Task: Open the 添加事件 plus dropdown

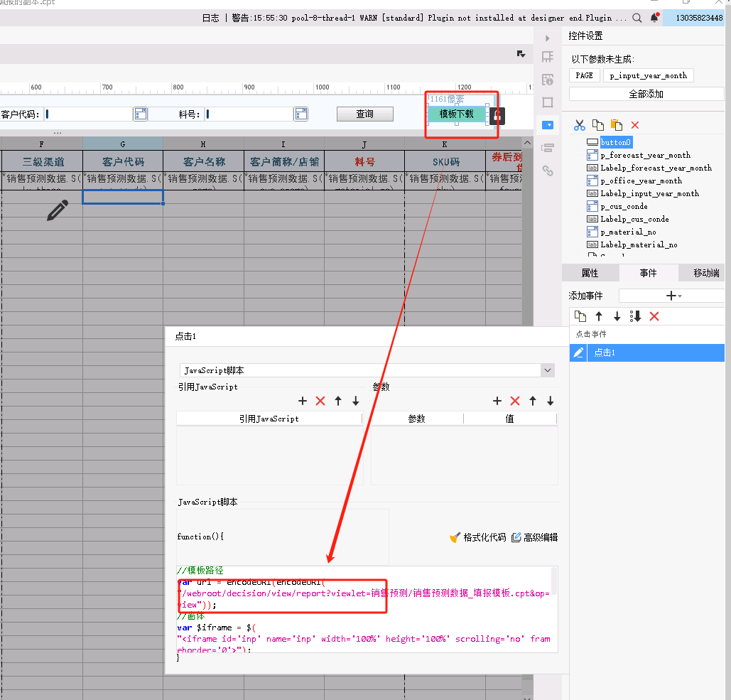Action: click(x=673, y=296)
